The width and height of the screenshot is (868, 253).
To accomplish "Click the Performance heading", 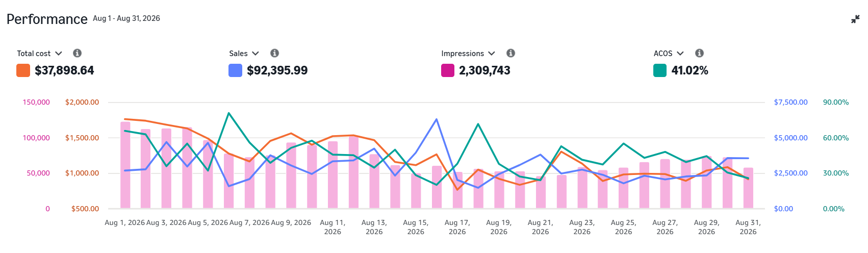I will [x=47, y=19].
